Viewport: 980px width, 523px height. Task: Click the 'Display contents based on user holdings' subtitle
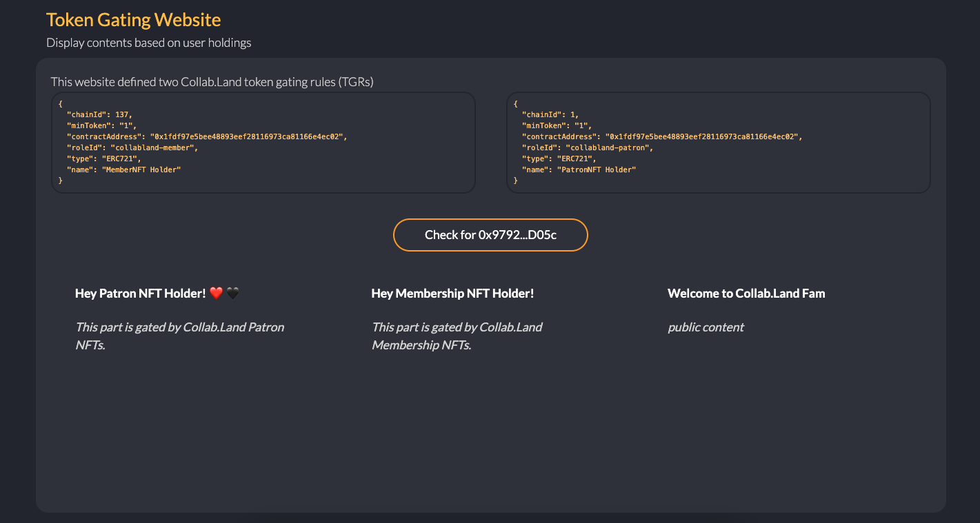148,43
